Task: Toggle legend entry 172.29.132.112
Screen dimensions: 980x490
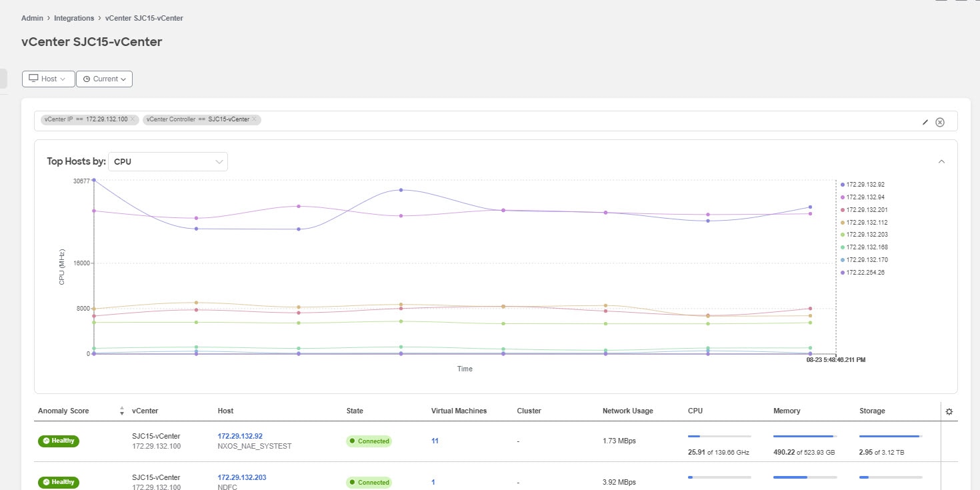Action: click(x=865, y=222)
